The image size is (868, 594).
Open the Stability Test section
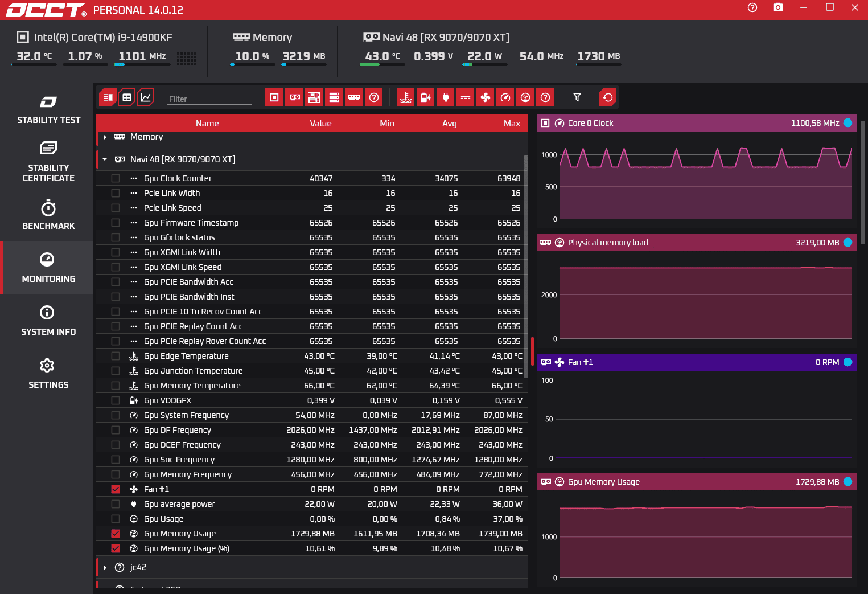(x=48, y=110)
